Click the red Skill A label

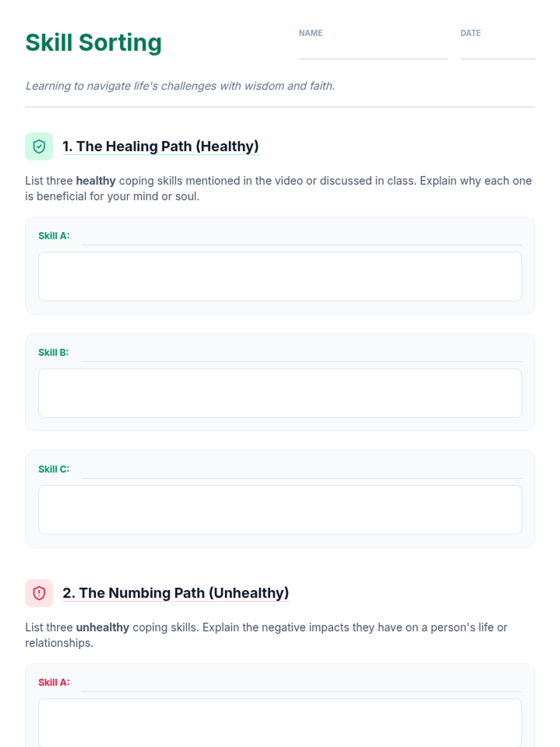54,683
